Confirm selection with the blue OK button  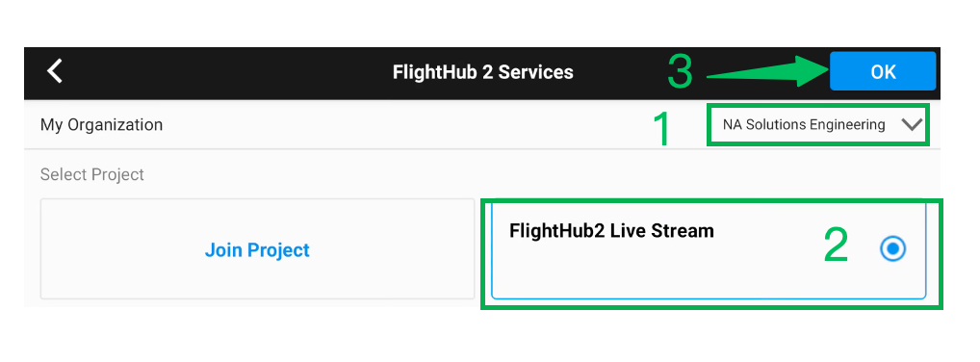(x=883, y=71)
